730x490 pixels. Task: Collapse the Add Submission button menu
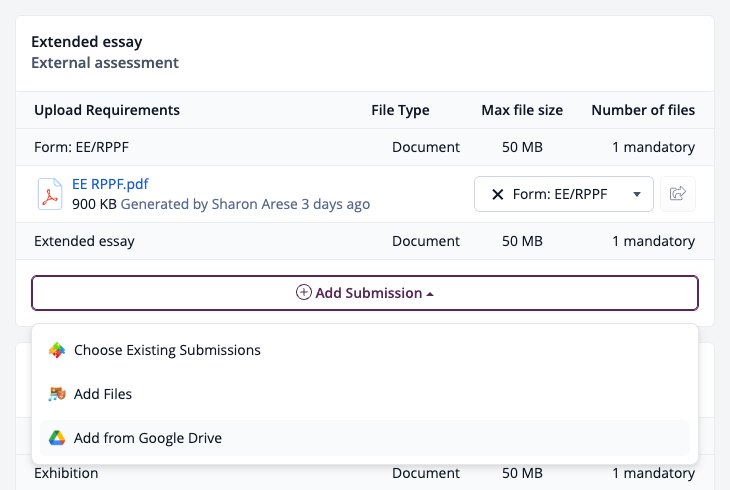[365, 293]
